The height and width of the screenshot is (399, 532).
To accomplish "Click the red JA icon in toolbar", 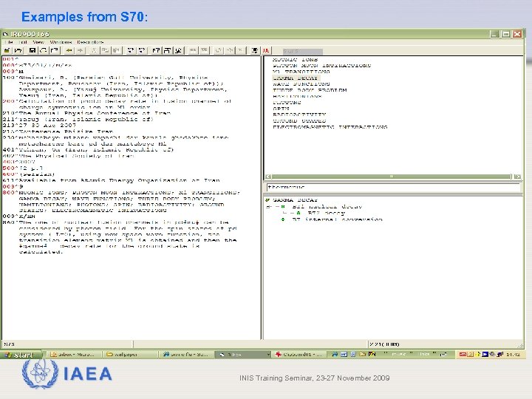I will point(266,50).
